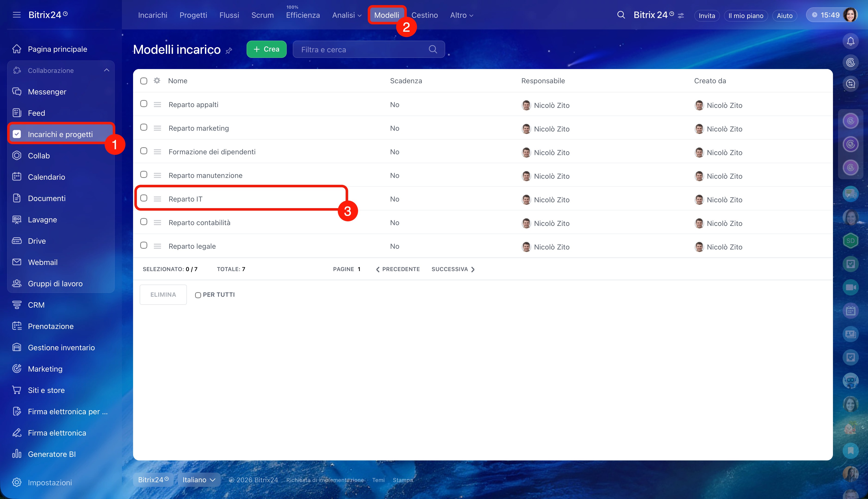Open grid settings gear icon

coord(157,80)
